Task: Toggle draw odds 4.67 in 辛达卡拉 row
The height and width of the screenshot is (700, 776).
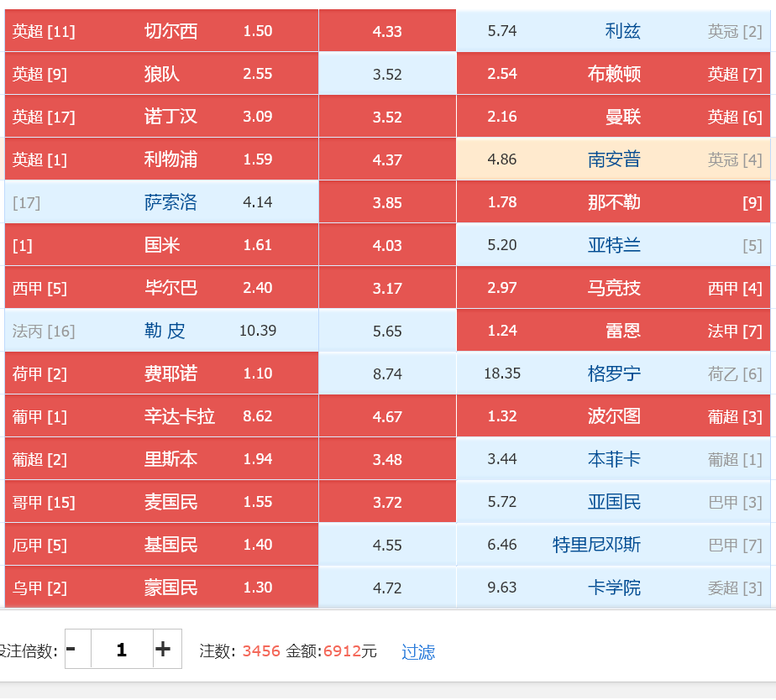Action: pyautogui.click(x=387, y=416)
